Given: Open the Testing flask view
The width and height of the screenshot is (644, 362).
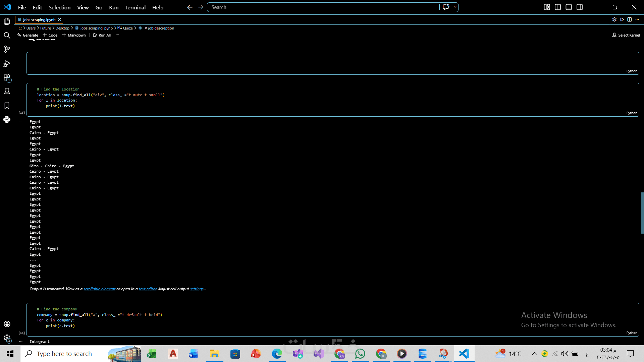Looking at the screenshot, I should tap(7, 91).
